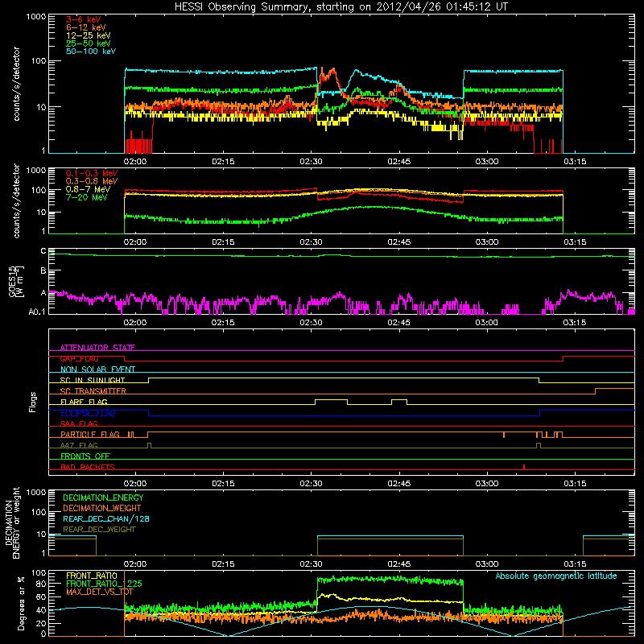The image size is (644, 644).
Task: Click the A0.1 tick label on GOES plot
Action: point(37,312)
